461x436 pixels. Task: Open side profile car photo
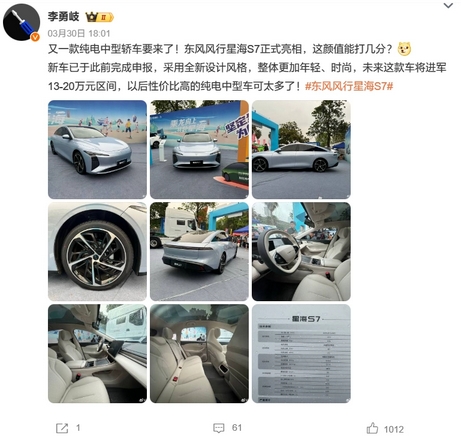(301, 149)
